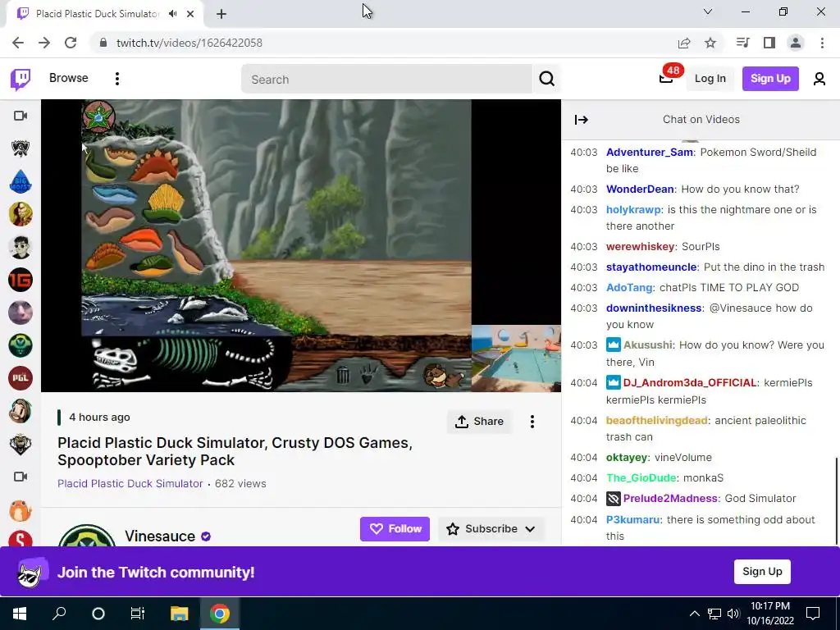Open a new browser tab
This screenshot has height=630, width=840.
coord(221,15)
